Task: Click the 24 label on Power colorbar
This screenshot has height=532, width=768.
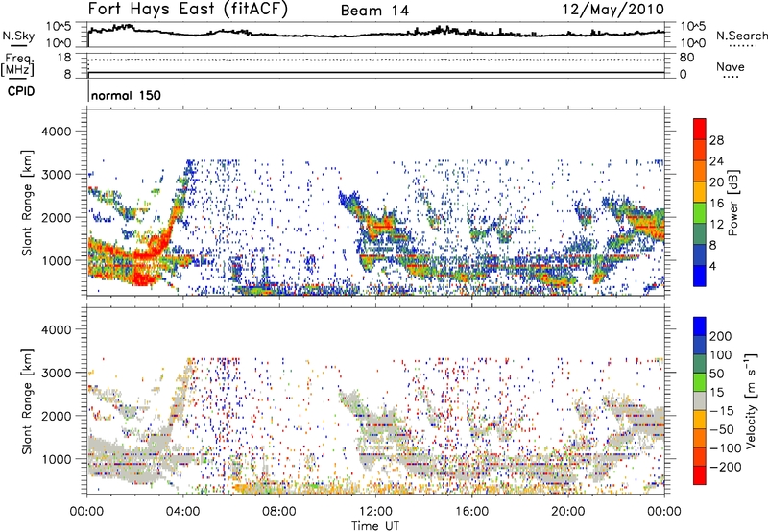Action: (716, 161)
